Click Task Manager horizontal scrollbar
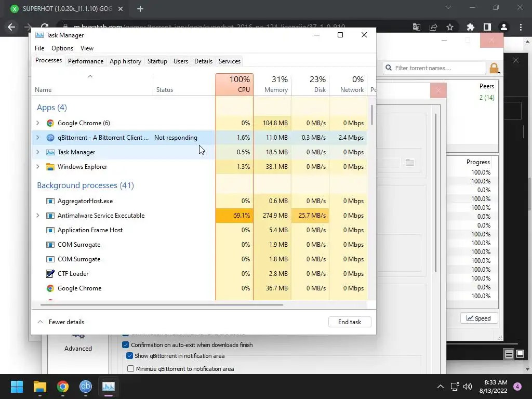 pyautogui.click(x=162, y=304)
